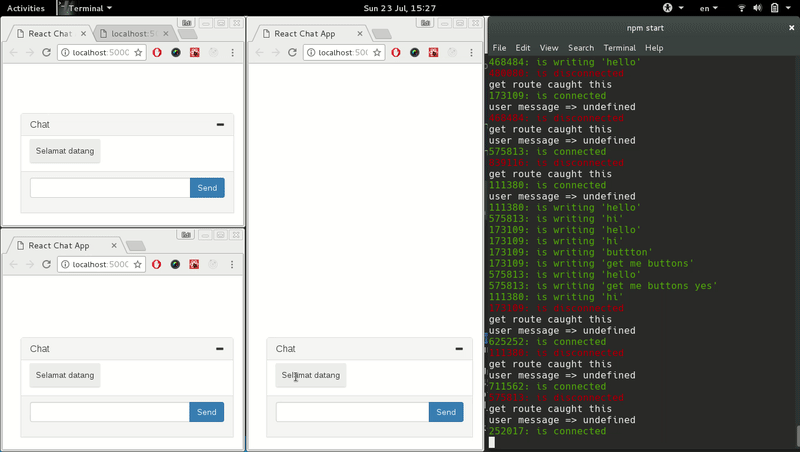
Task: Open terminal Help menu
Action: pos(654,47)
